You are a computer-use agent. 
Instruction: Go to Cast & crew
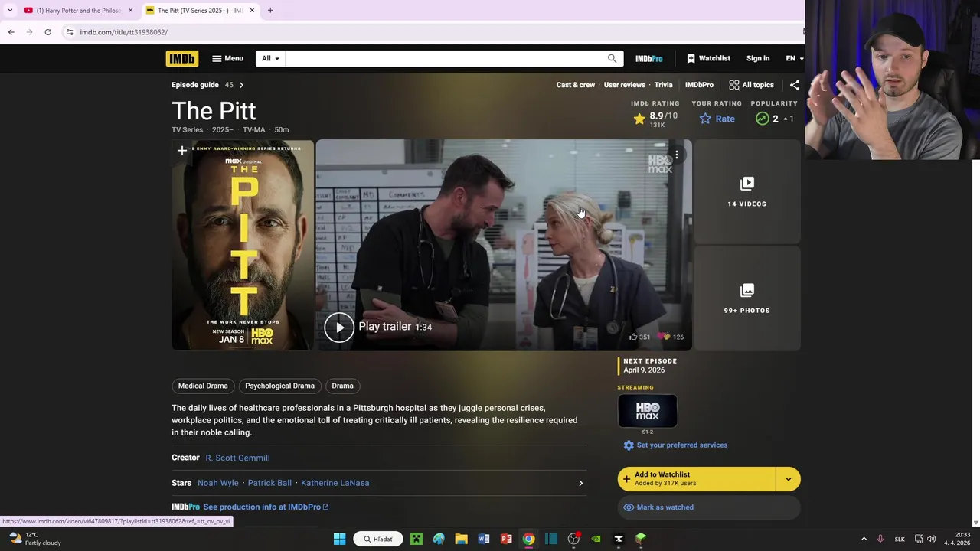[x=575, y=85]
